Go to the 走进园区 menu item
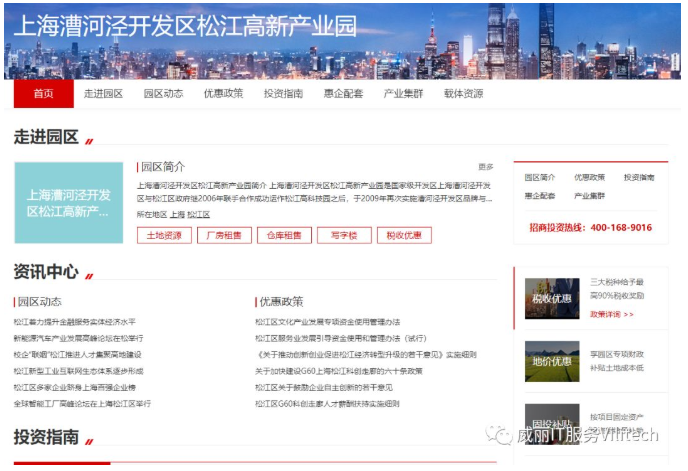The width and height of the screenshot is (688, 471). 103,93
